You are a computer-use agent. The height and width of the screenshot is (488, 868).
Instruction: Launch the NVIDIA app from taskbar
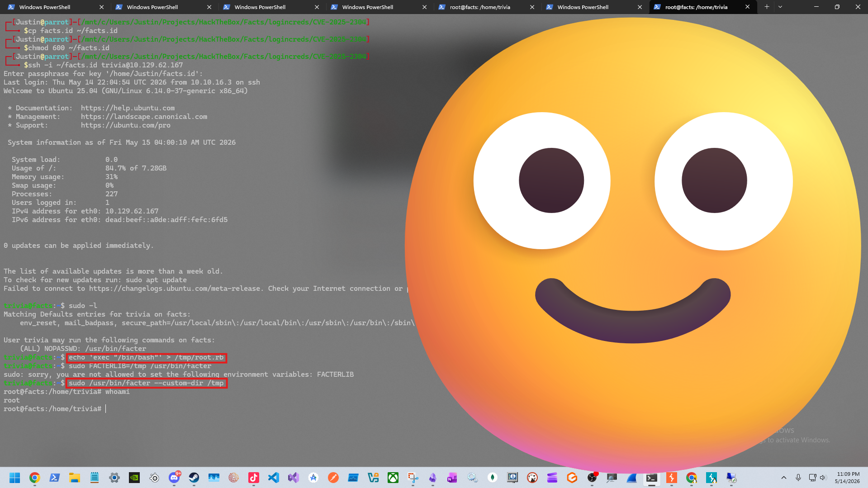(134, 478)
